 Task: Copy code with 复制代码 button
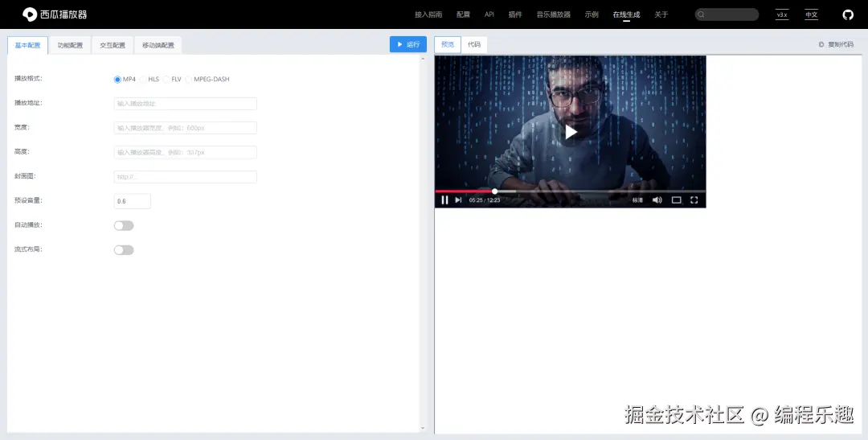[836, 44]
